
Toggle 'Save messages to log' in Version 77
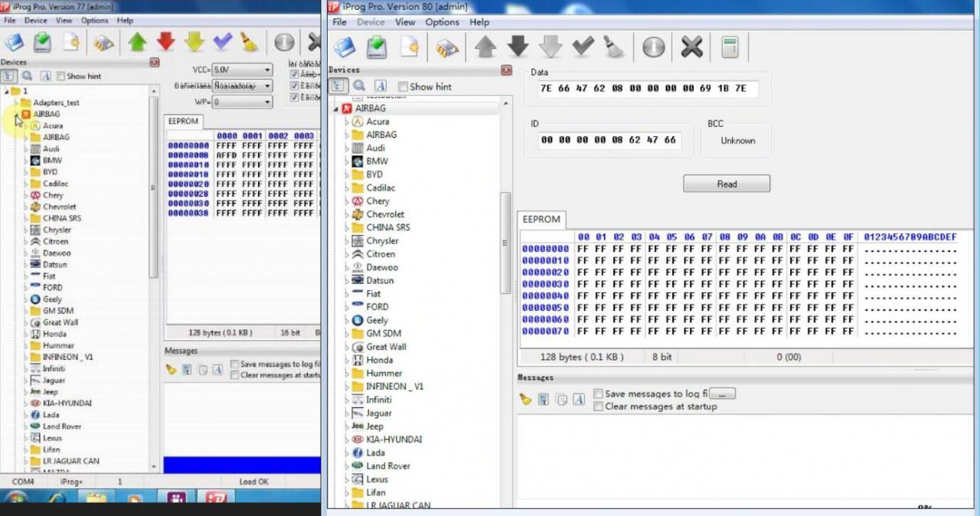click(x=235, y=364)
